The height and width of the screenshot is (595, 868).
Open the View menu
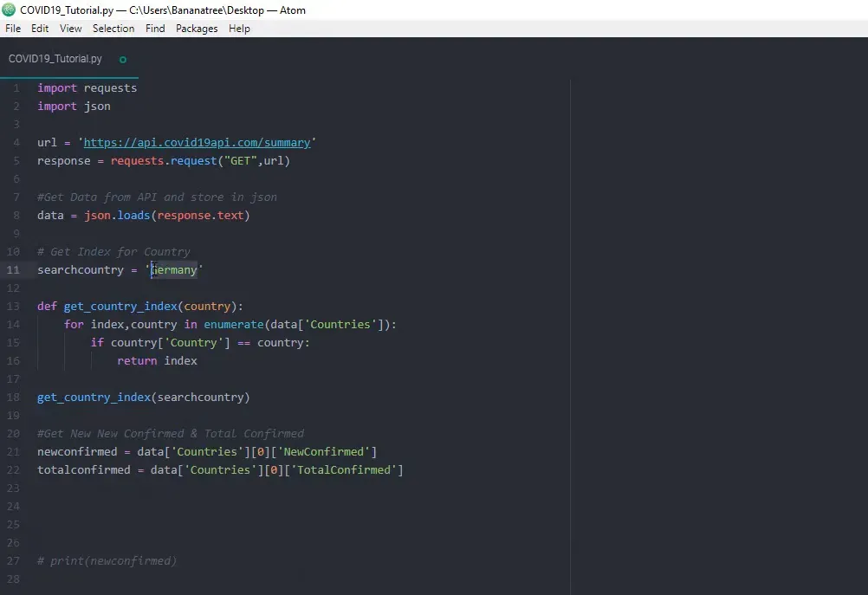pyautogui.click(x=71, y=29)
